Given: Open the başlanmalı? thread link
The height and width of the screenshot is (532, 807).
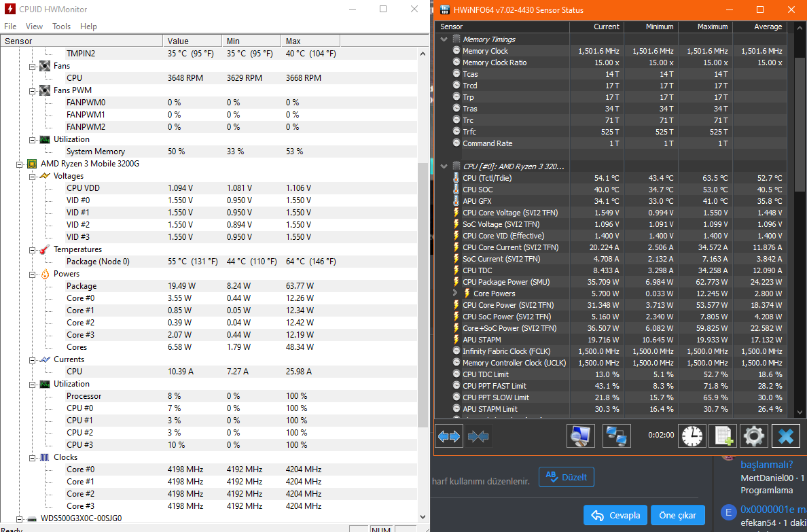Looking at the screenshot, I should (x=766, y=465).
